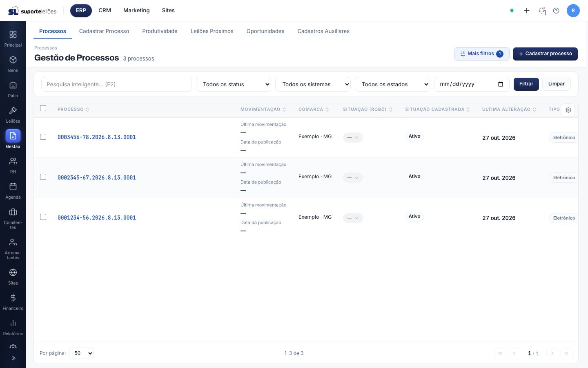588x368 pixels.
Task: Open the 'Todos os estados' dropdown
Action: point(392,84)
